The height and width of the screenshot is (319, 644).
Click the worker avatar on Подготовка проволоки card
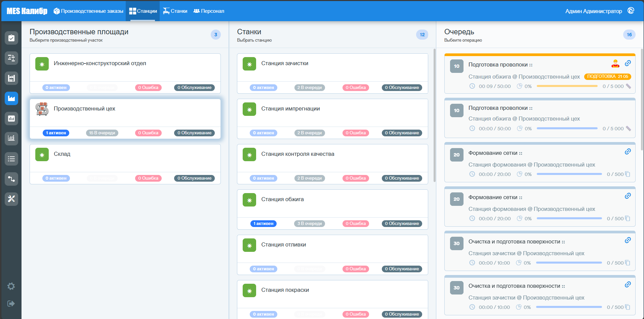[615, 63]
